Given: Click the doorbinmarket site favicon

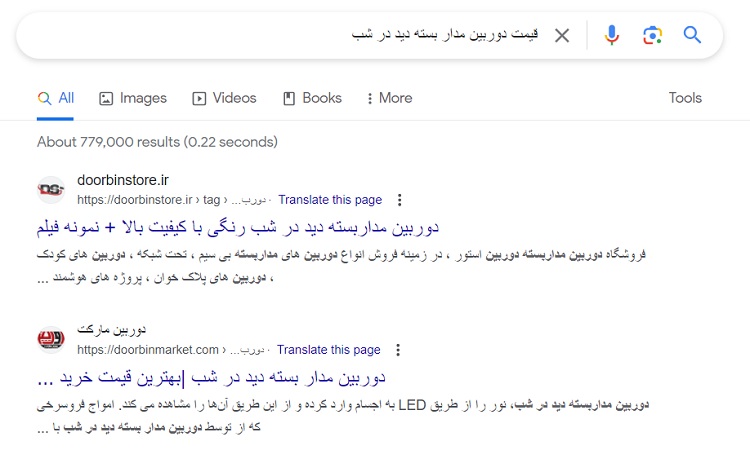Looking at the screenshot, I should [50, 339].
